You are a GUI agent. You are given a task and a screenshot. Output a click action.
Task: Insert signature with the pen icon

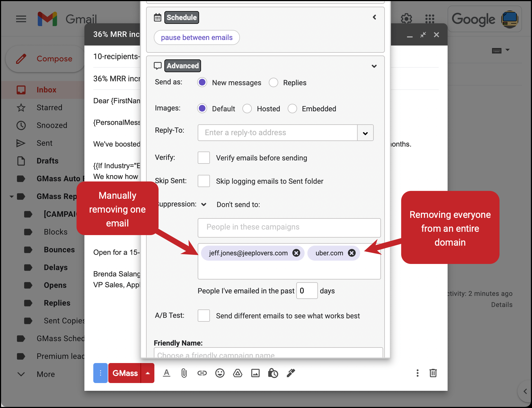(291, 373)
